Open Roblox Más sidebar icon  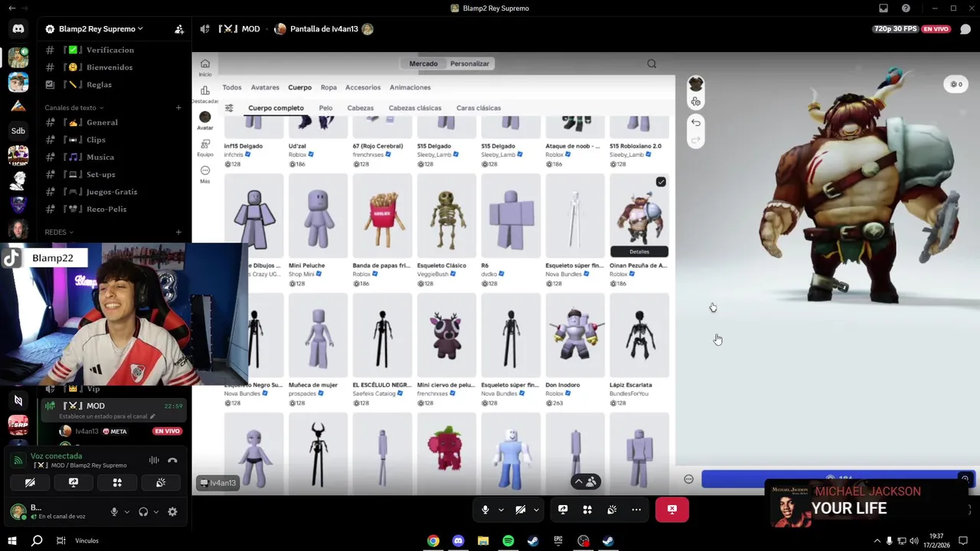click(x=205, y=174)
